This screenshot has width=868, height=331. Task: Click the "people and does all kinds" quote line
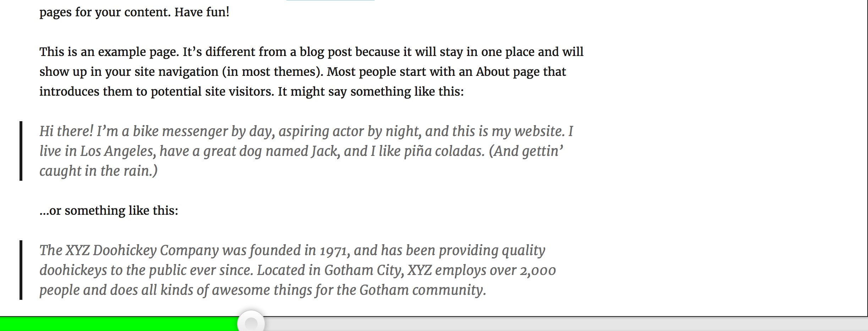click(263, 290)
